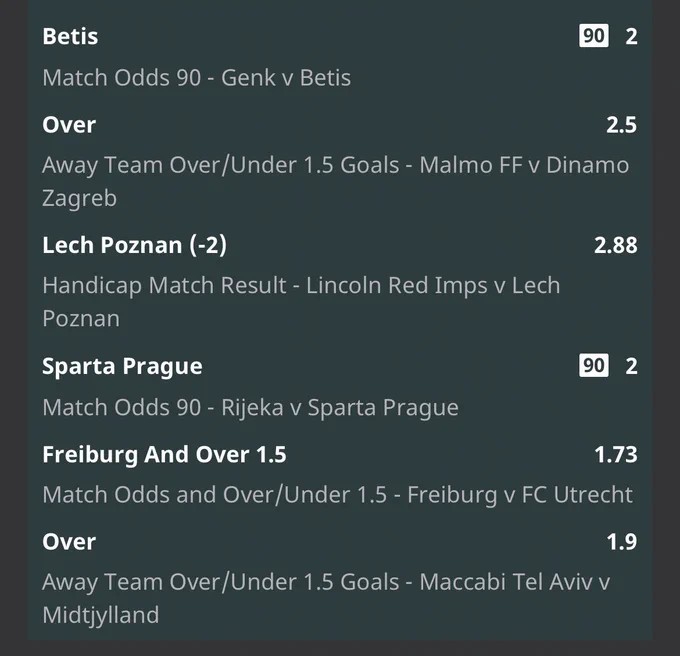Select the Over selection with 2.5 odds
Screen dimensions: 680x656
coord(69,125)
